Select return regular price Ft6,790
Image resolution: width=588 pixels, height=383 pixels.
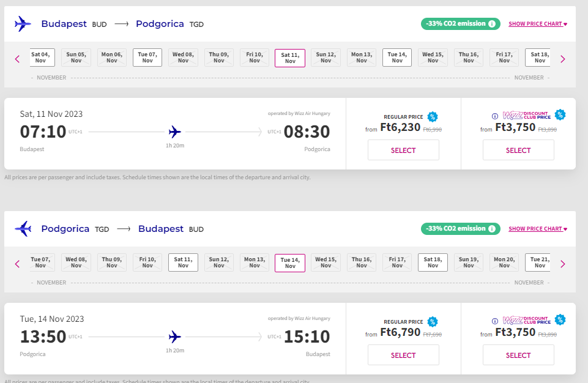[x=403, y=355]
